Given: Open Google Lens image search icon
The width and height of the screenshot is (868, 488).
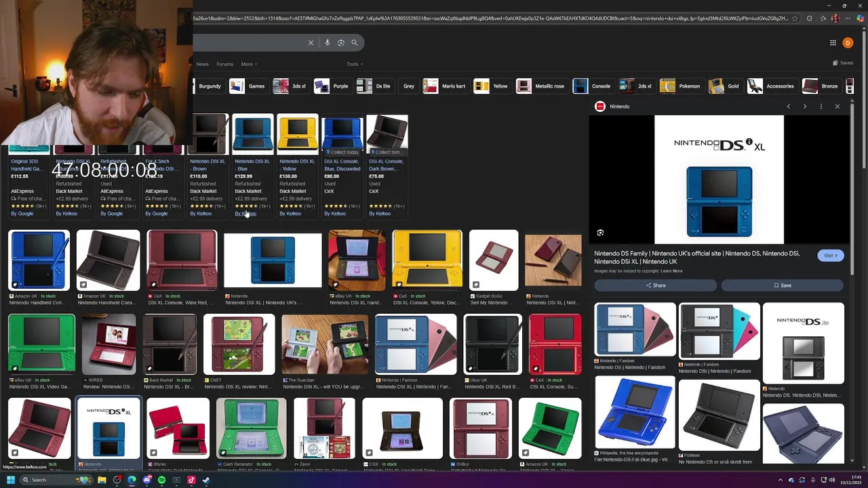Looking at the screenshot, I should pyautogui.click(x=341, y=43).
